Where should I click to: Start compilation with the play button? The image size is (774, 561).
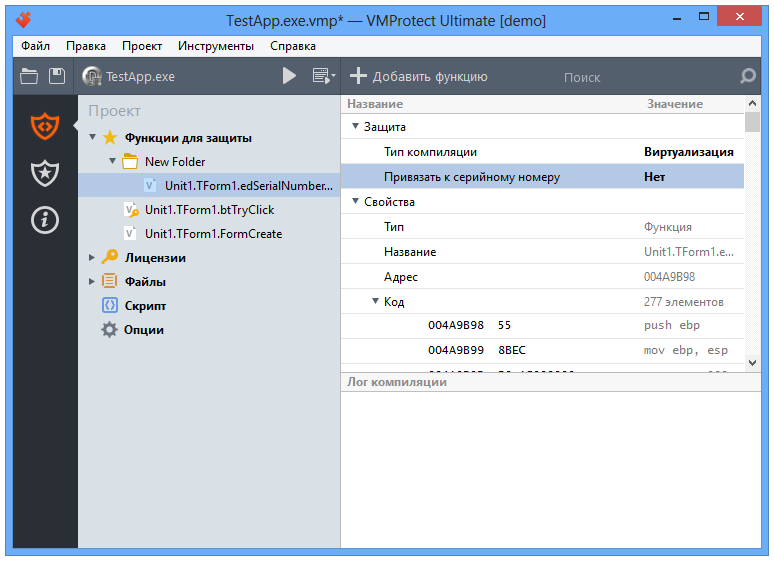[289, 76]
